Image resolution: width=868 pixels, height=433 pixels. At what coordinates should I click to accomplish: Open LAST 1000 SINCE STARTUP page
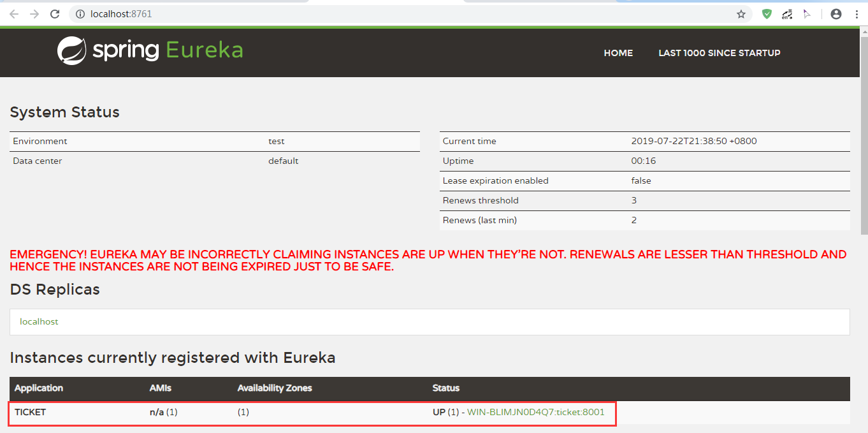point(720,53)
